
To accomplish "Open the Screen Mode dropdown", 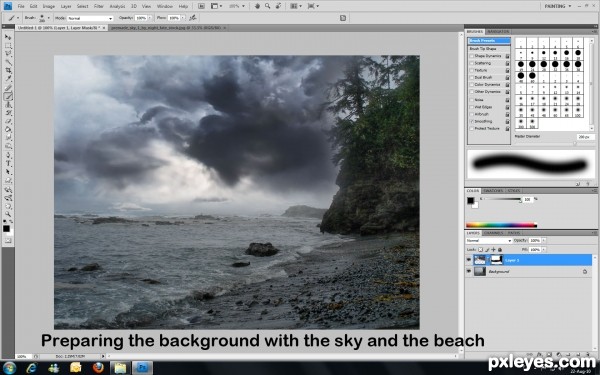I will point(313,6).
